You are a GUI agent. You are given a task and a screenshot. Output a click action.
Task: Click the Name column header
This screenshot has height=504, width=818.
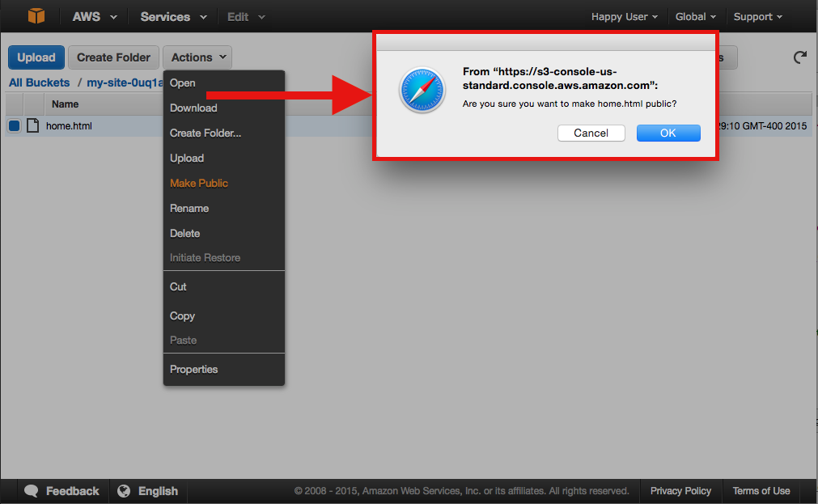coord(66,104)
